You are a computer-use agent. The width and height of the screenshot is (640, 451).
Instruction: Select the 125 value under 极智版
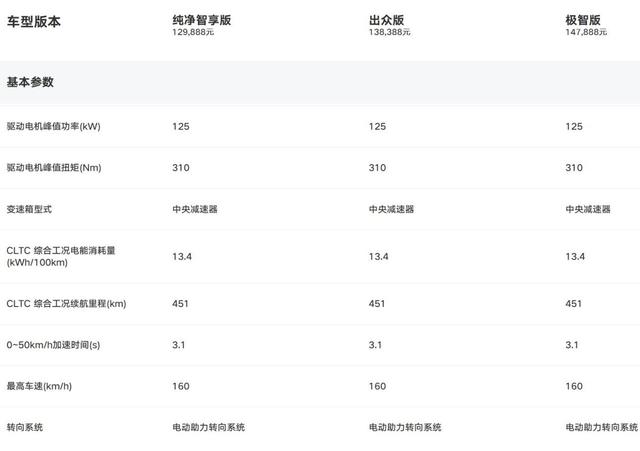click(x=574, y=127)
